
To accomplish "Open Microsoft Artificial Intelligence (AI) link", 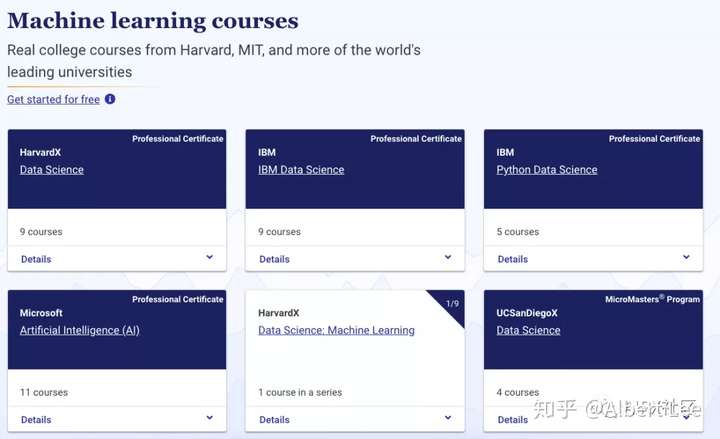I will click(x=79, y=330).
